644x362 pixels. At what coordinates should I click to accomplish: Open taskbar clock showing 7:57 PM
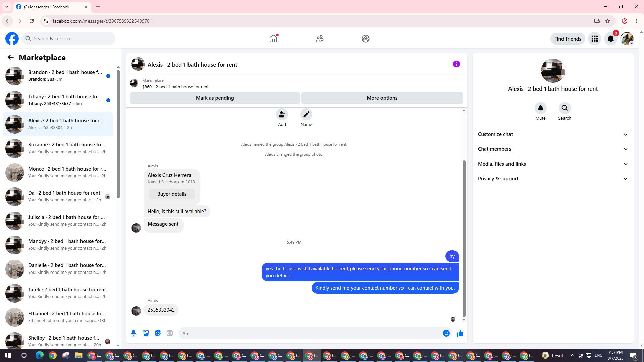point(615,355)
